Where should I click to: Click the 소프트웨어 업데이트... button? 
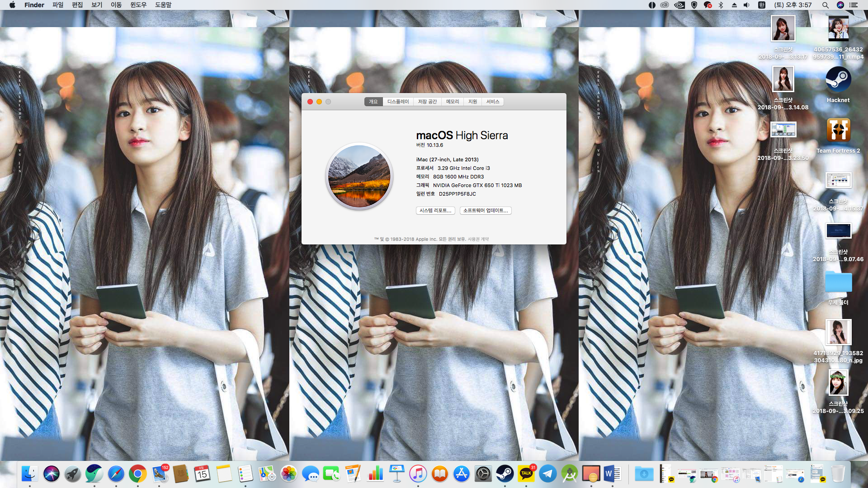point(486,211)
